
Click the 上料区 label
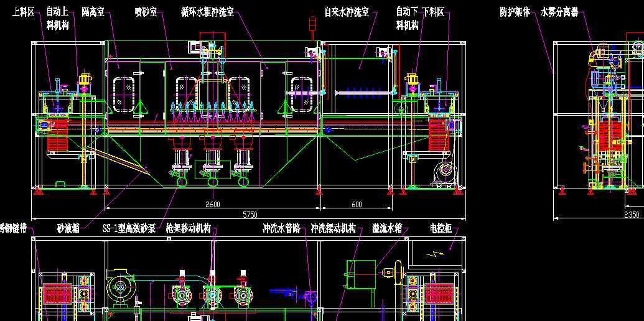click(23, 12)
